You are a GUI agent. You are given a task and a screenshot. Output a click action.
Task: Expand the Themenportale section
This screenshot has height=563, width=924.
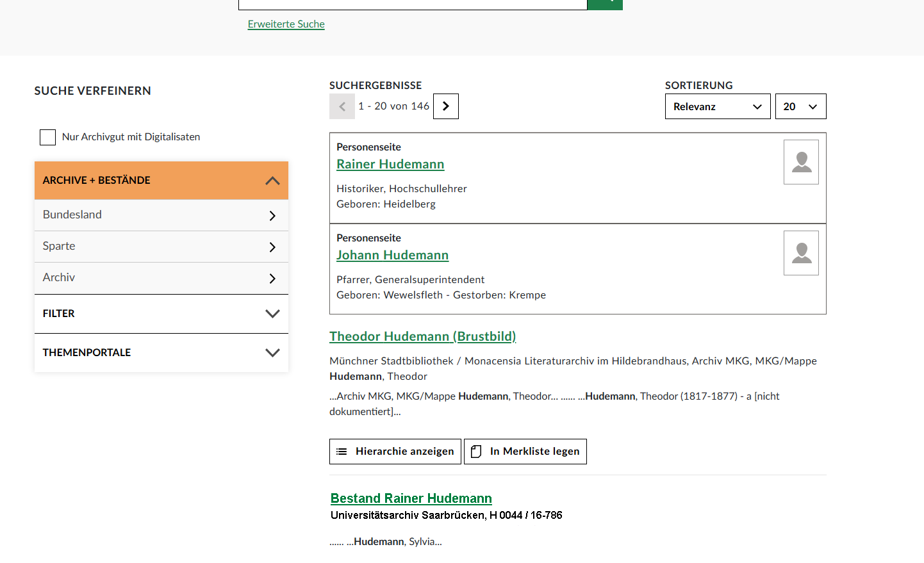pyautogui.click(x=161, y=353)
